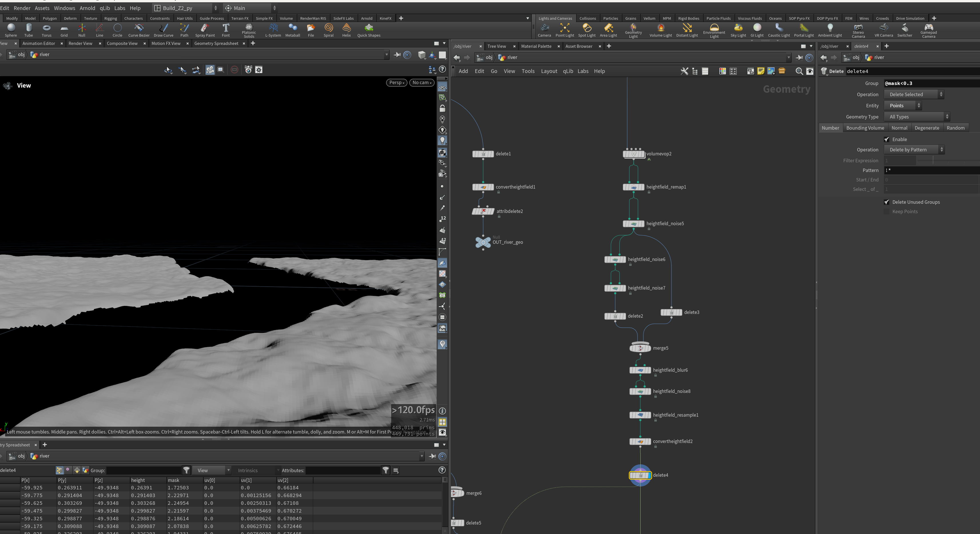Select the Sphere shelf tool

[x=11, y=30]
